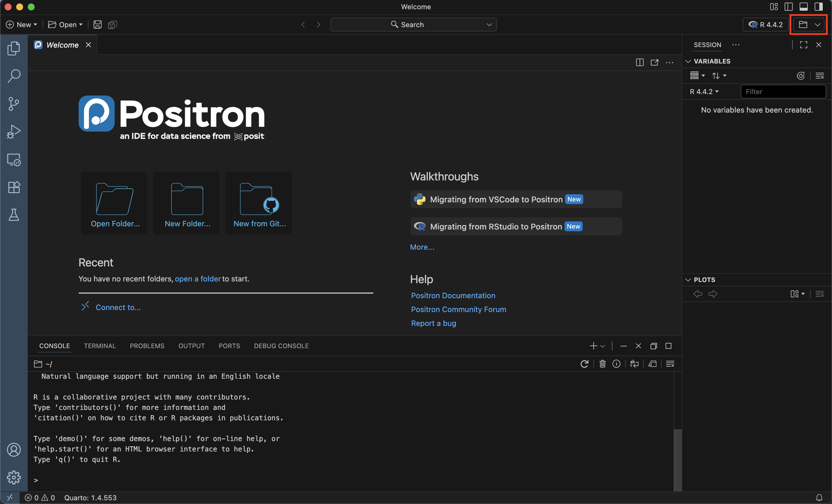The height and width of the screenshot is (504, 832).
Task: Open the Run and Debug view
Action: pyautogui.click(x=14, y=132)
